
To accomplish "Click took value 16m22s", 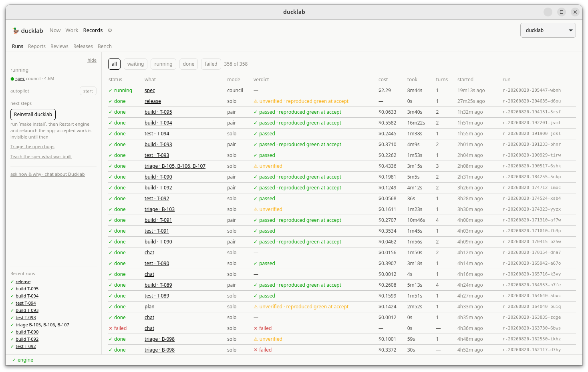I will click(416, 123).
